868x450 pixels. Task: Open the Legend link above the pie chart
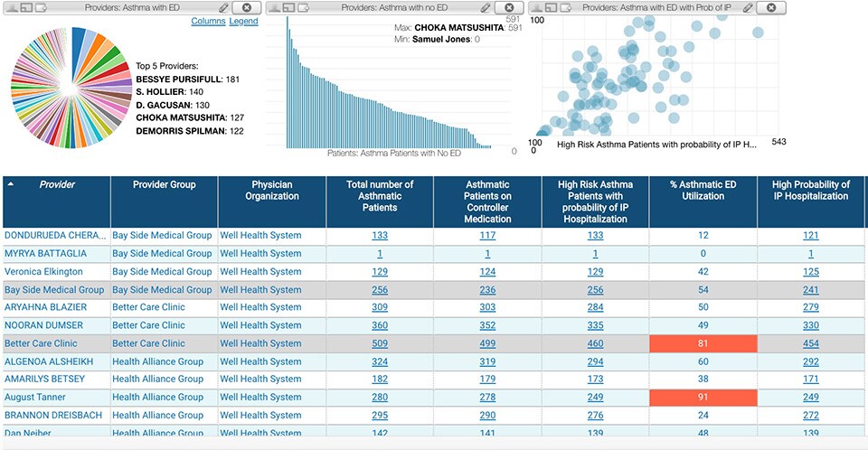[243, 21]
